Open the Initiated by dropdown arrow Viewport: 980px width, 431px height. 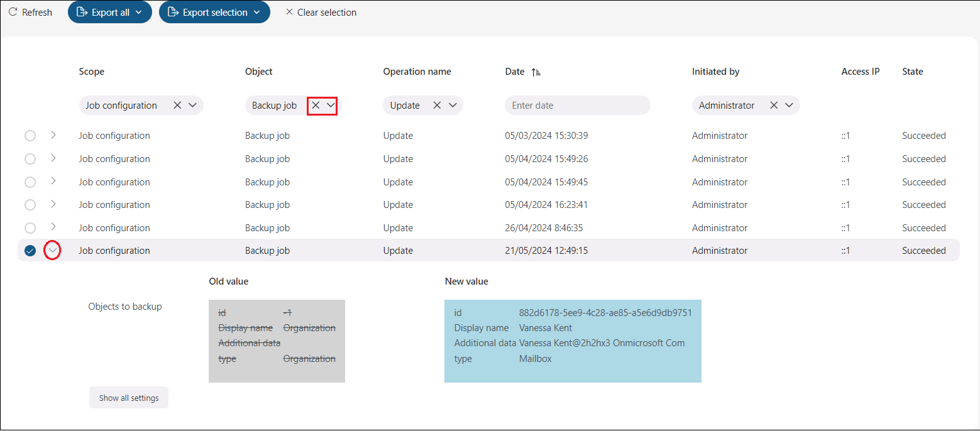[789, 106]
